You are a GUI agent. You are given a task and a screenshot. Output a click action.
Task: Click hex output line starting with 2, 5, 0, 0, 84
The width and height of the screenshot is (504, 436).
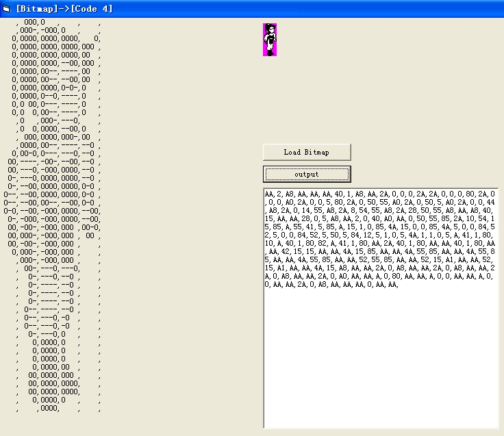tap(379, 235)
